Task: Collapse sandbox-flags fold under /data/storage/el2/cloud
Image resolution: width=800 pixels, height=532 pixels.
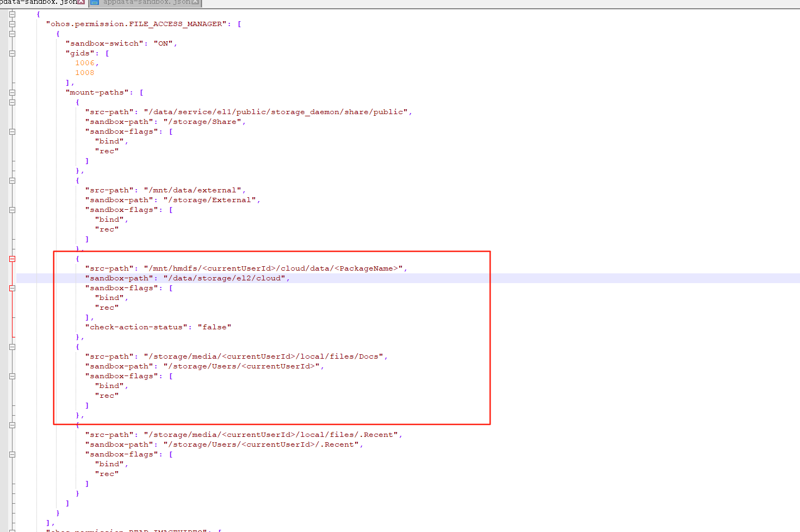Action: click(12, 288)
